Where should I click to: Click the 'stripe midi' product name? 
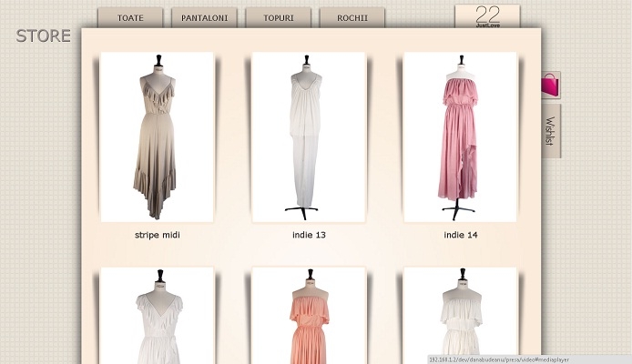coord(158,235)
